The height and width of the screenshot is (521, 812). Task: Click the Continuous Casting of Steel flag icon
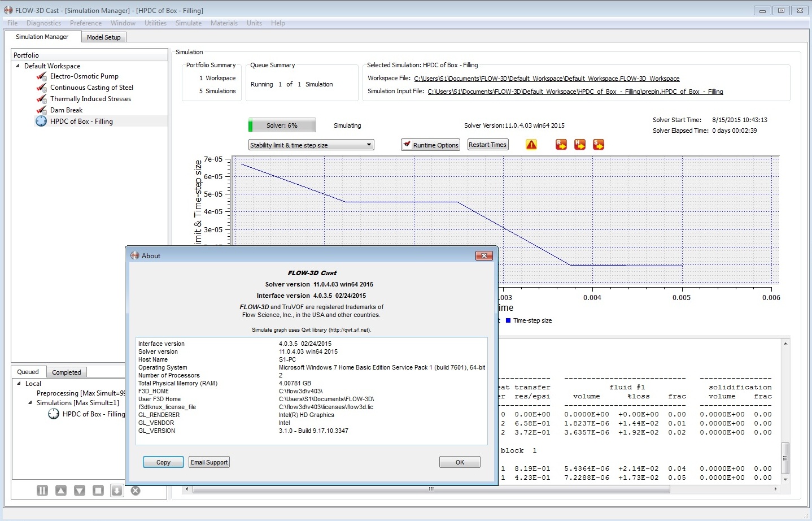[41, 88]
